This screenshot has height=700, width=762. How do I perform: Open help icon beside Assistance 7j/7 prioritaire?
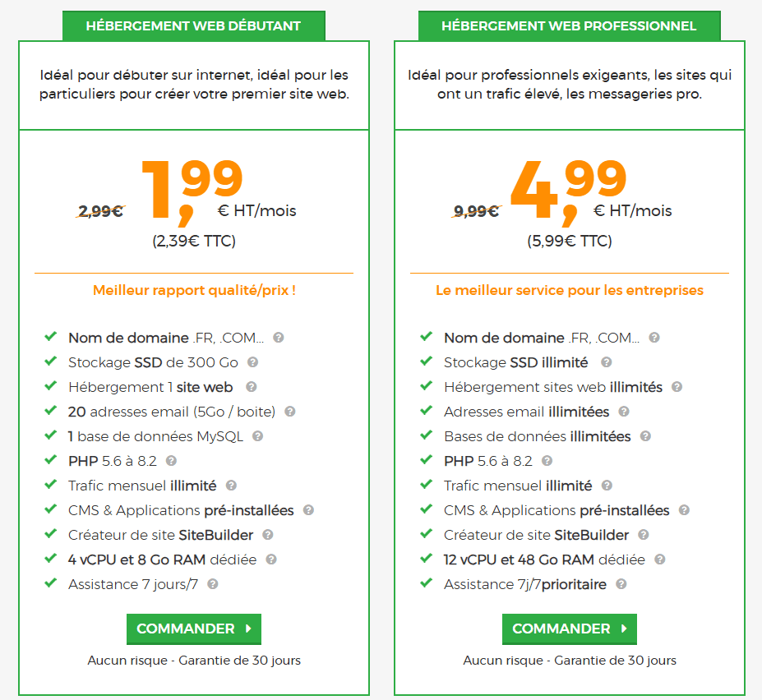pyautogui.click(x=621, y=584)
